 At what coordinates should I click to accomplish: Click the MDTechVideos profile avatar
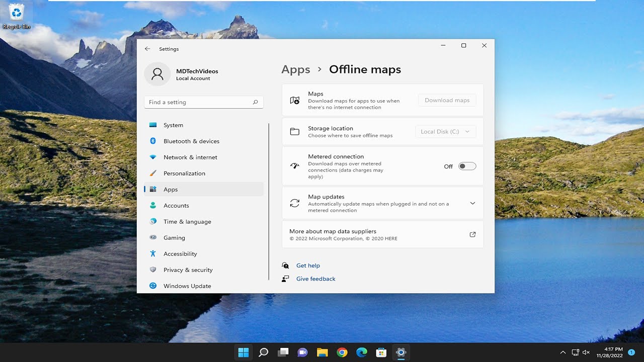point(157,74)
